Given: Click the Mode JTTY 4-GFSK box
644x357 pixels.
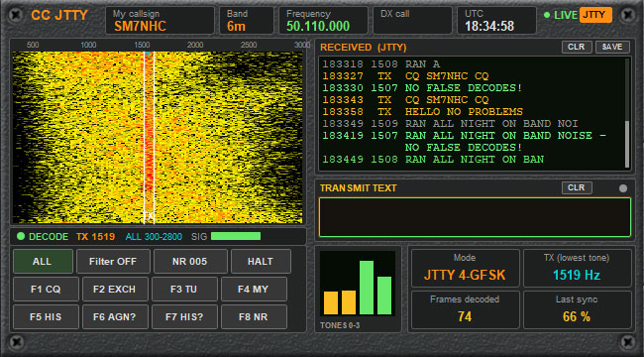Looking at the screenshot, I should (x=466, y=268).
